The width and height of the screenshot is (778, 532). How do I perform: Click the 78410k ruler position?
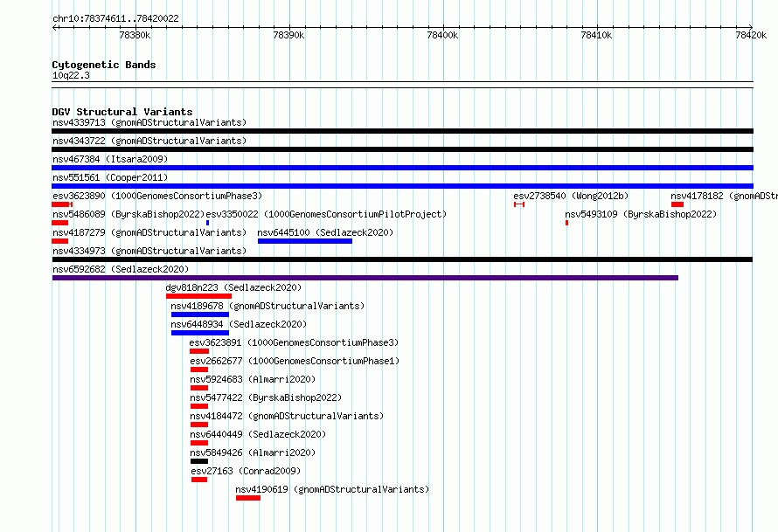[596, 35]
